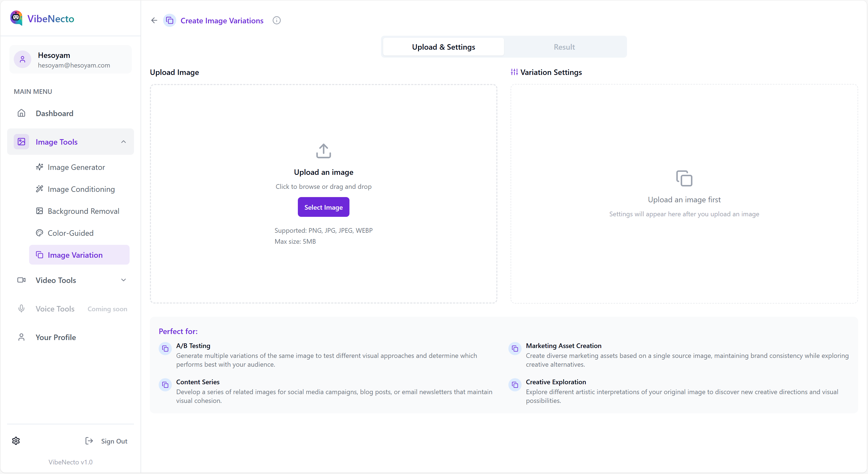Click the Dashboard home icon
The image size is (868, 474).
tap(21, 113)
